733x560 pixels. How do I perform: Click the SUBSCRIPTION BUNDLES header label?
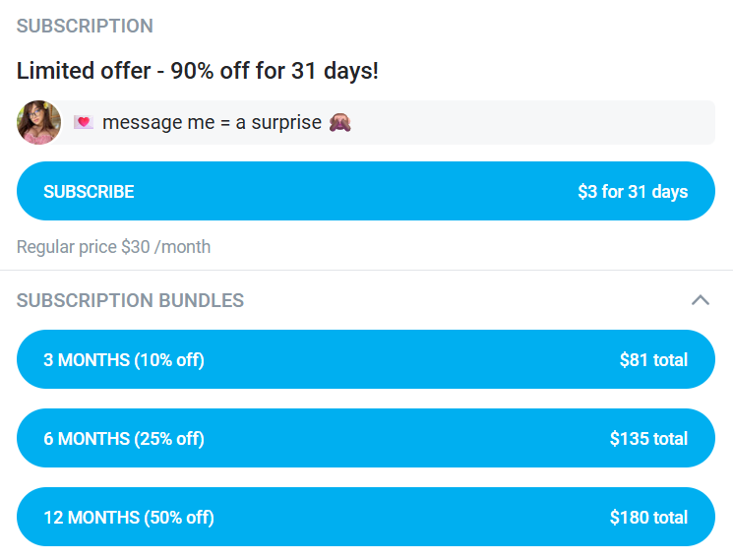(x=130, y=300)
